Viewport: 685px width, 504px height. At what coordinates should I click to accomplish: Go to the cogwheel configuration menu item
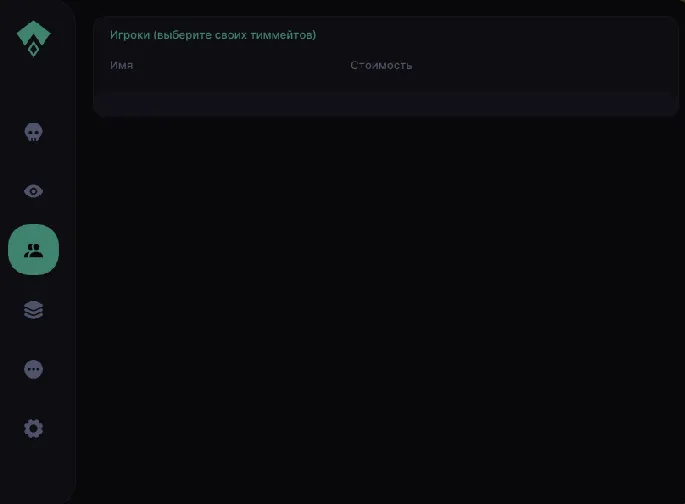click(33, 428)
